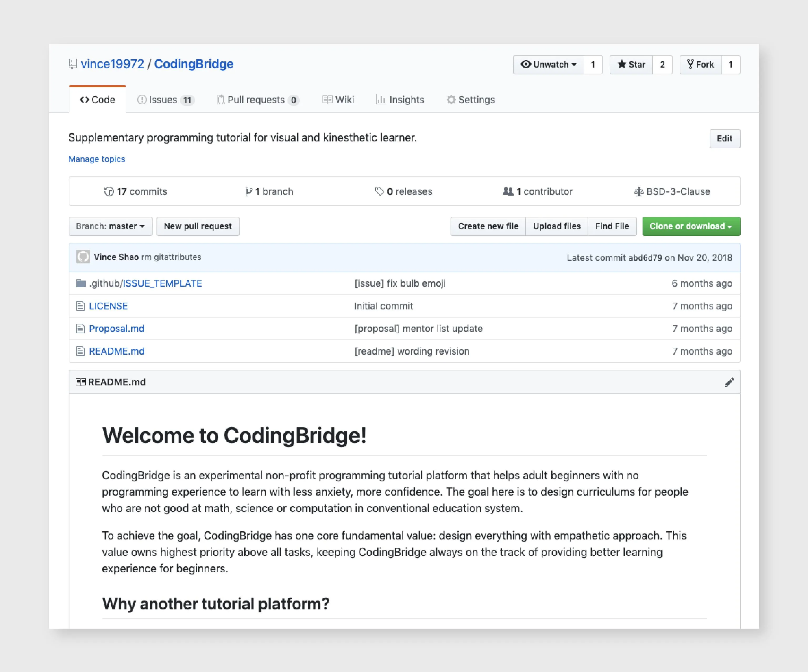Click the Pull requests icon
This screenshot has height=672, width=808.
pyautogui.click(x=220, y=100)
